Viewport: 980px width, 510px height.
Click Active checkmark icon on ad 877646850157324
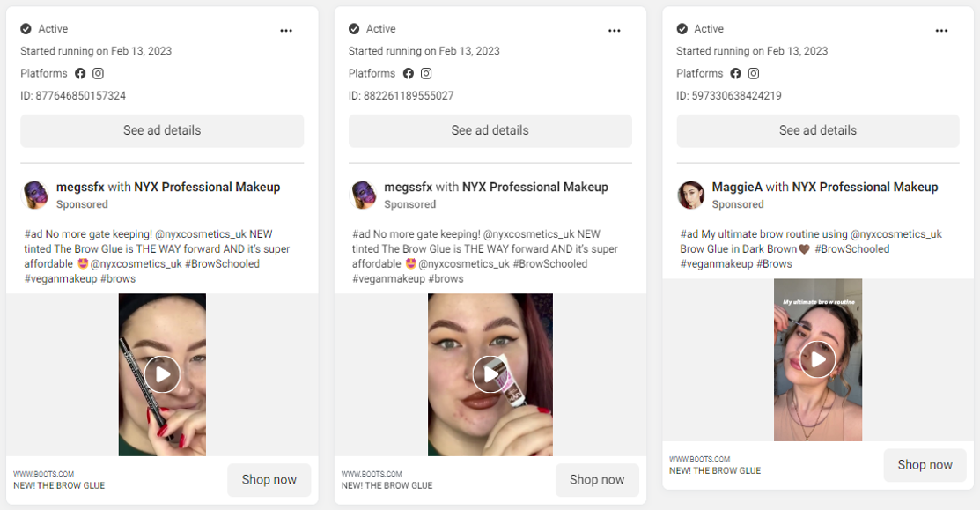click(26, 29)
